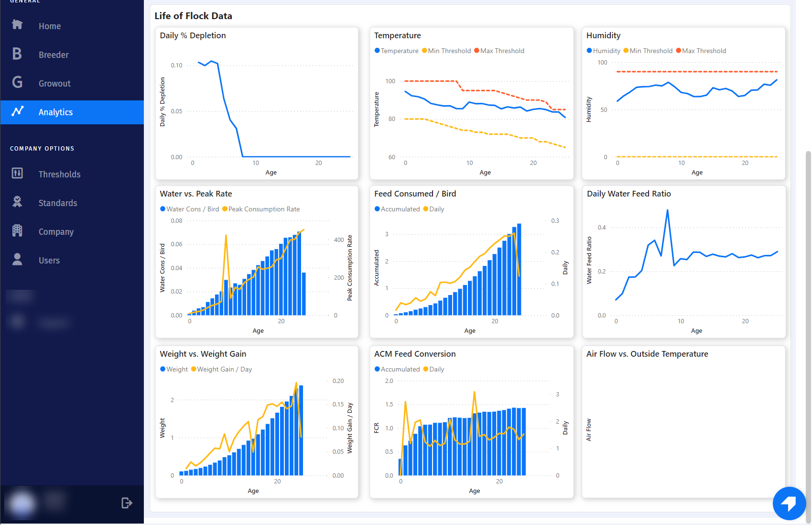Toggle Max Threshold in Humidity legend
The height and width of the screenshot is (525, 812).
701,51
